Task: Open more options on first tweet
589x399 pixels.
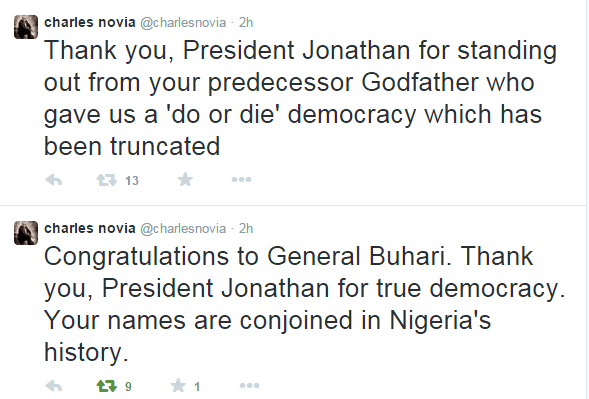Action: [x=242, y=180]
